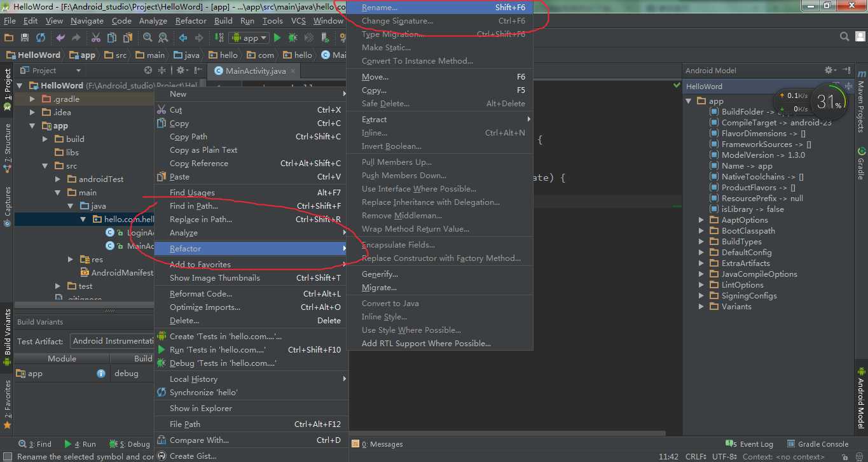Image resolution: width=868 pixels, height=462 pixels.
Task: Click the Undo arrow icon
Action: [60, 38]
